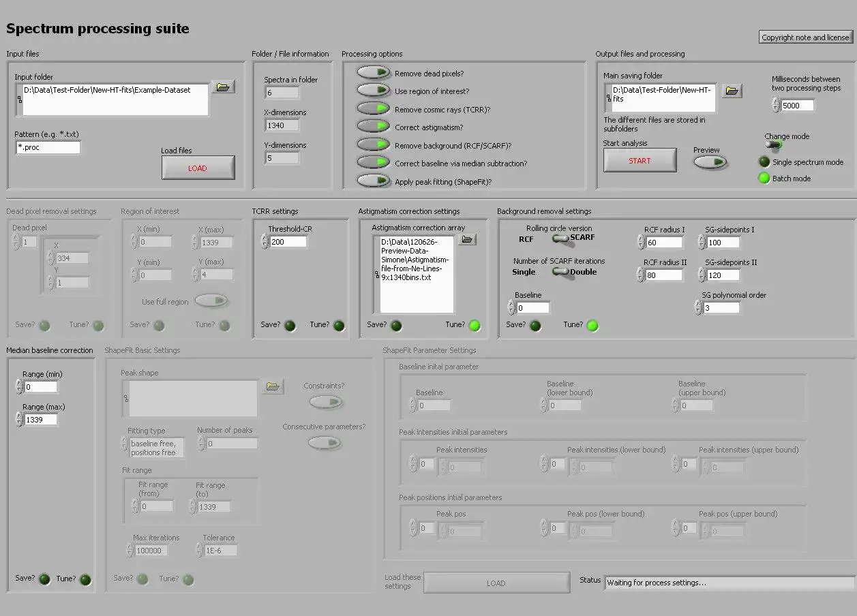
Task: Toggle TCRR settings Tune indicator light
Action: pos(338,326)
